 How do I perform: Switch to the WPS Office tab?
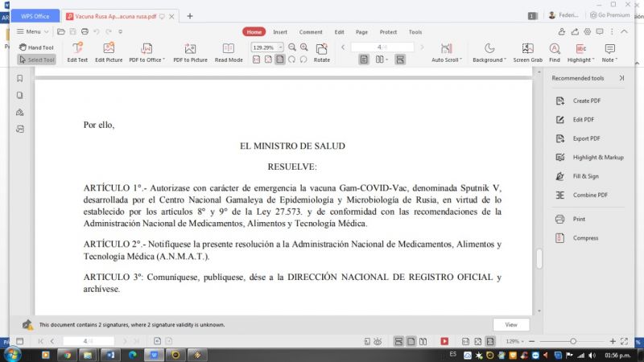(35, 16)
